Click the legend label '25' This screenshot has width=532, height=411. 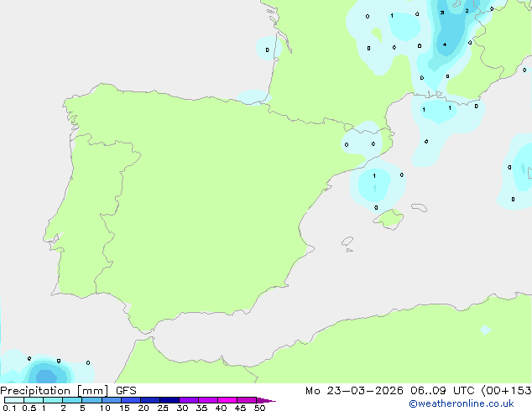click(x=163, y=408)
